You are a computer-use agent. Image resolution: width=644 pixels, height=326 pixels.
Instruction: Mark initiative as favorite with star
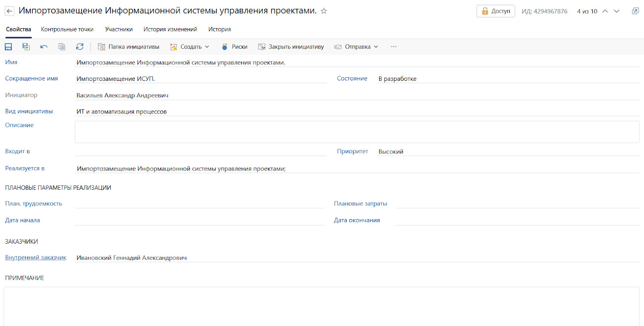(x=324, y=11)
